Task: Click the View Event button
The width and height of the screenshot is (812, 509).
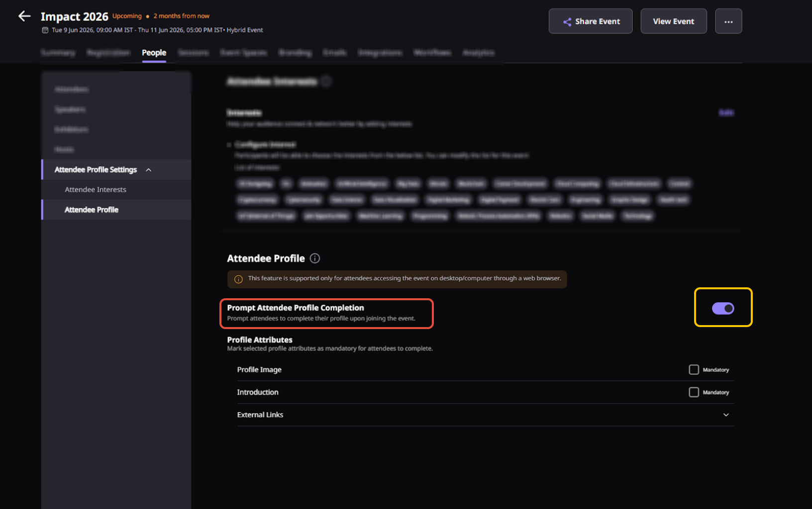Action: click(x=673, y=21)
